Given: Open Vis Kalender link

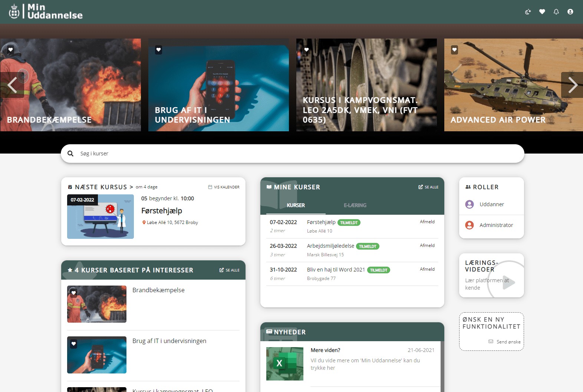Looking at the screenshot, I should point(224,187).
